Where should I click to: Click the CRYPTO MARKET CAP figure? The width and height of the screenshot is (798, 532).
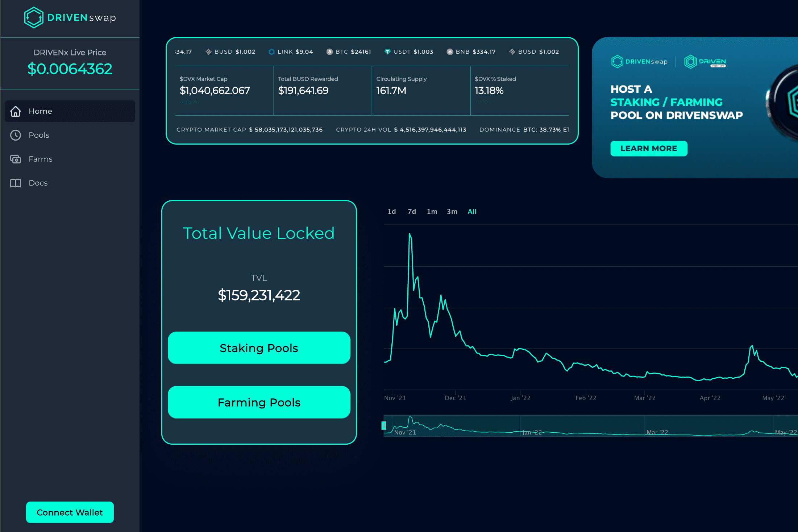tap(286, 130)
